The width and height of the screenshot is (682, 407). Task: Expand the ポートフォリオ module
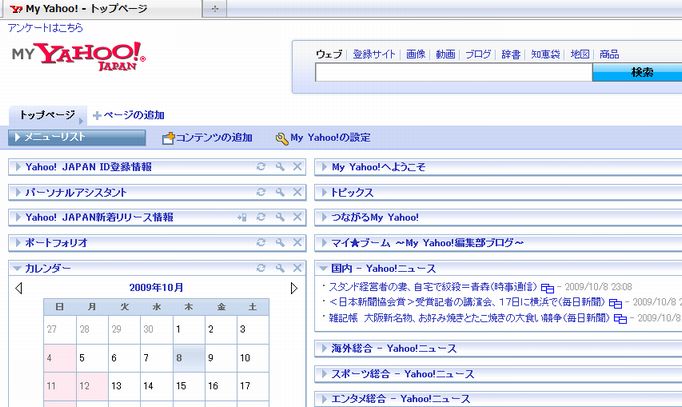click(x=18, y=242)
